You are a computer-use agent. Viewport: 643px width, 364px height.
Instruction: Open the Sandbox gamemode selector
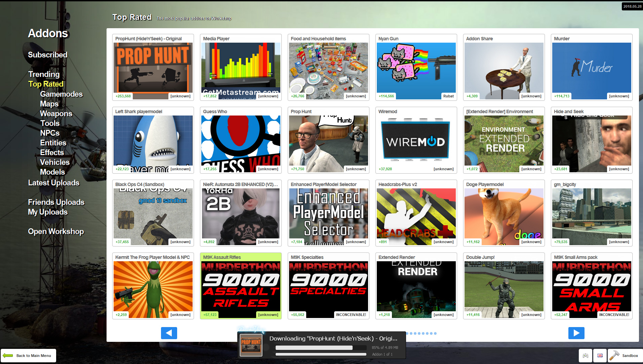(x=625, y=356)
